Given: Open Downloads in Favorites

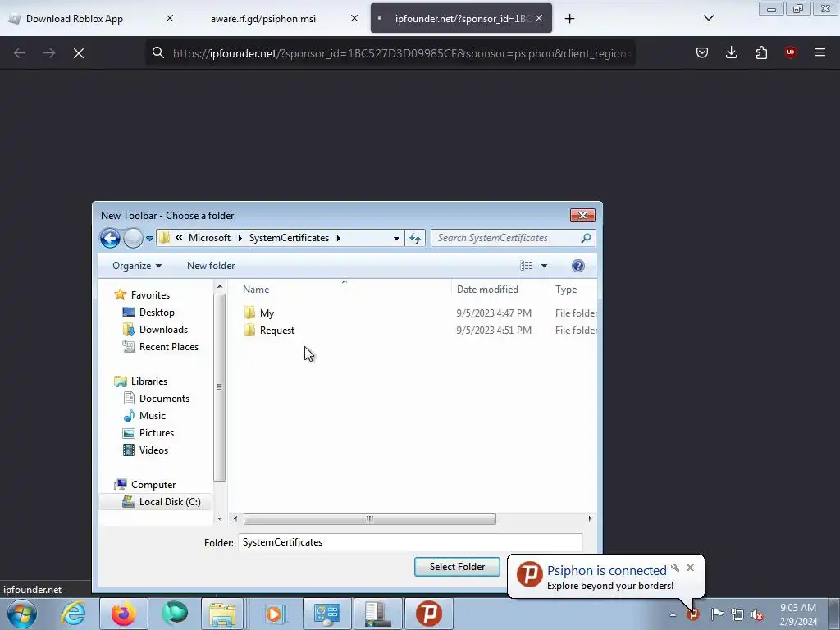Looking at the screenshot, I should (163, 330).
